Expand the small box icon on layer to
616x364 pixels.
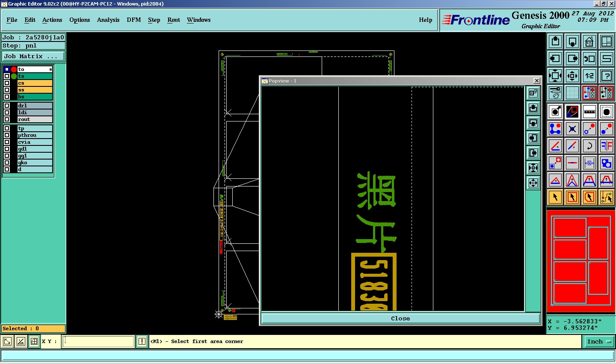(x=50, y=69)
